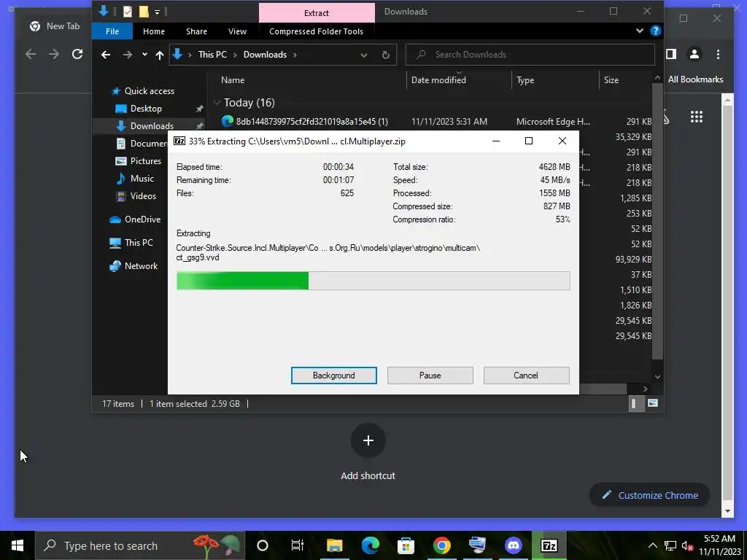This screenshot has width=747, height=560.
Task: Open Music folder in sidebar
Action: (x=142, y=179)
